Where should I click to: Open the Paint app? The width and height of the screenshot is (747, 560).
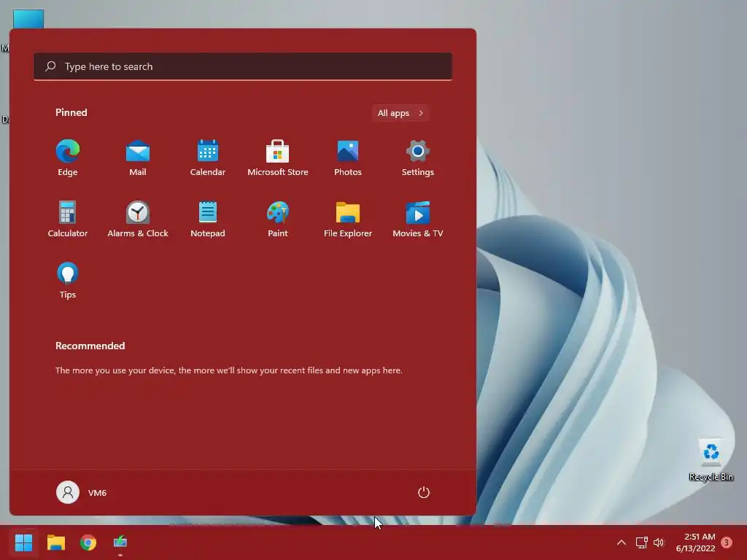[278, 219]
